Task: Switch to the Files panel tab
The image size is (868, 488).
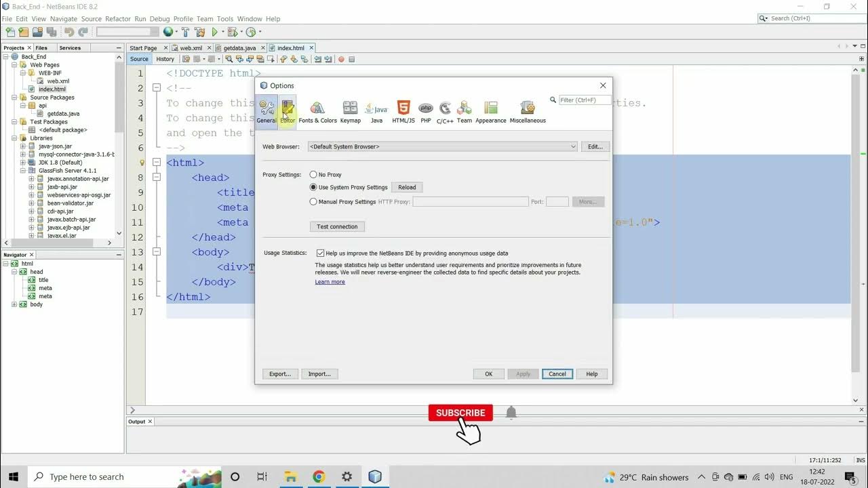Action: 41,48
